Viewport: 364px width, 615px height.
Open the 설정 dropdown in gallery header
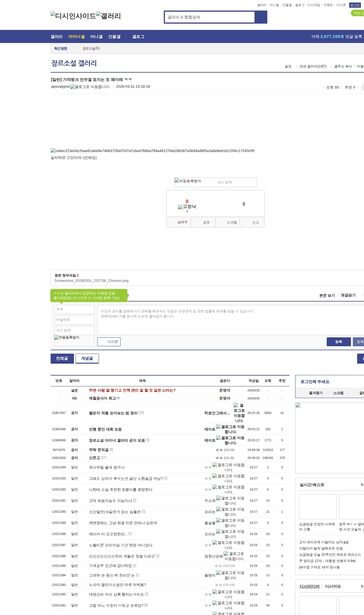288,66
